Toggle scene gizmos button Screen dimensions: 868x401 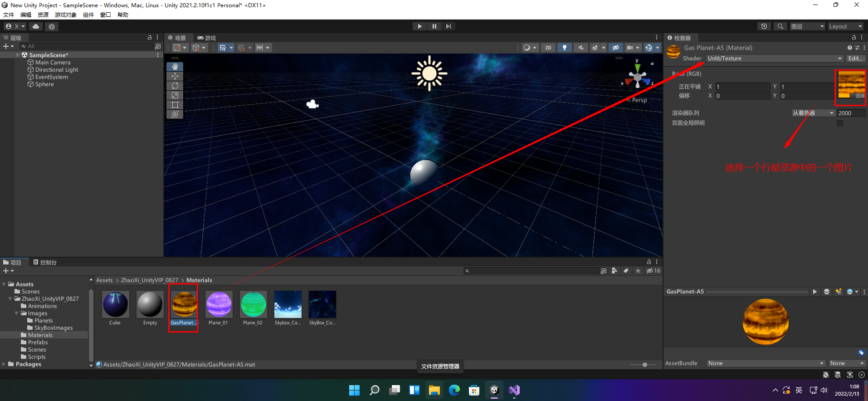pos(649,48)
